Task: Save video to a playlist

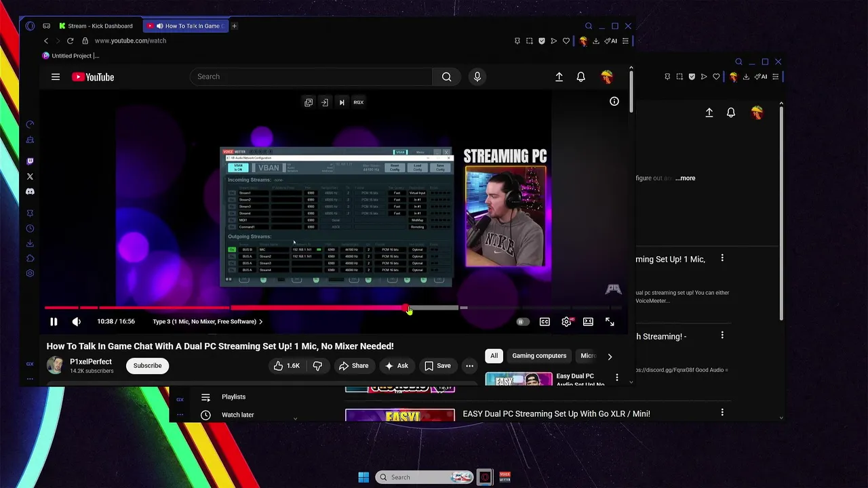Action: click(437, 366)
